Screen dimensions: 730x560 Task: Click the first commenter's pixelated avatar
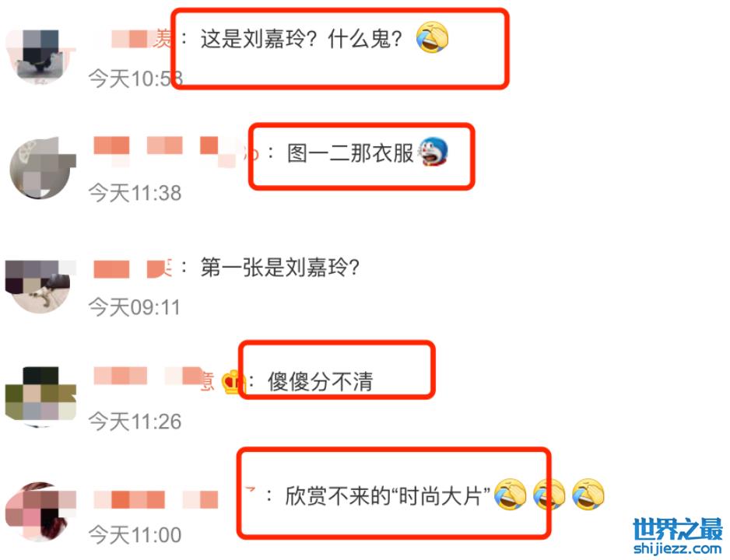tap(40, 57)
